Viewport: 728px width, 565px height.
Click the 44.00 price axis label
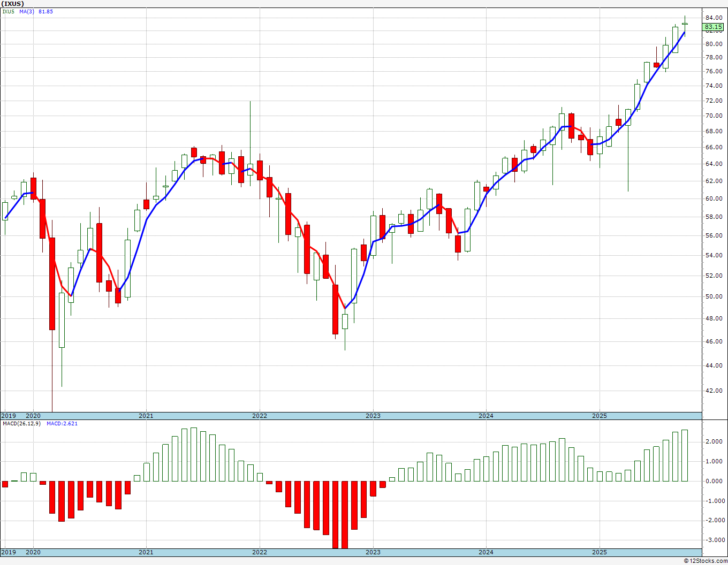point(714,365)
